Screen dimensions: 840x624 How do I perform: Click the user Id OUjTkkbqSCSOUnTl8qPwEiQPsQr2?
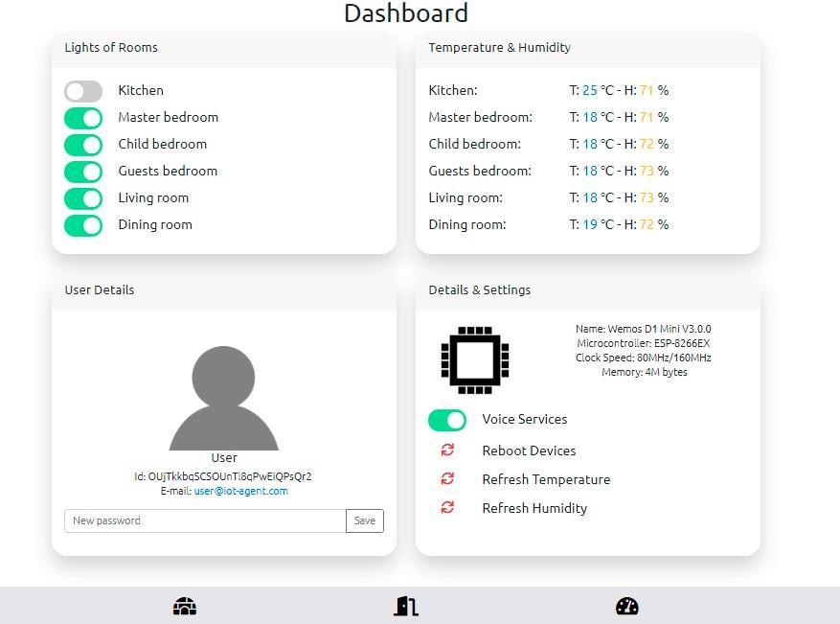pyautogui.click(x=223, y=476)
